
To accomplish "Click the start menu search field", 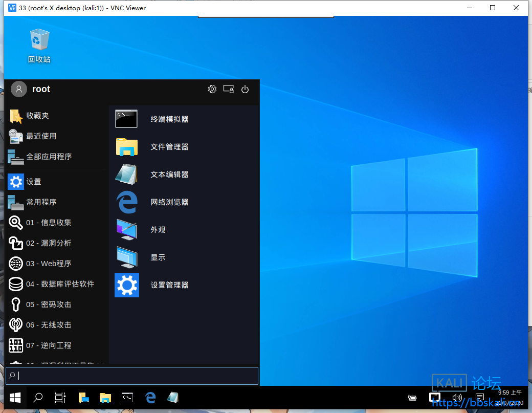I will [x=132, y=376].
